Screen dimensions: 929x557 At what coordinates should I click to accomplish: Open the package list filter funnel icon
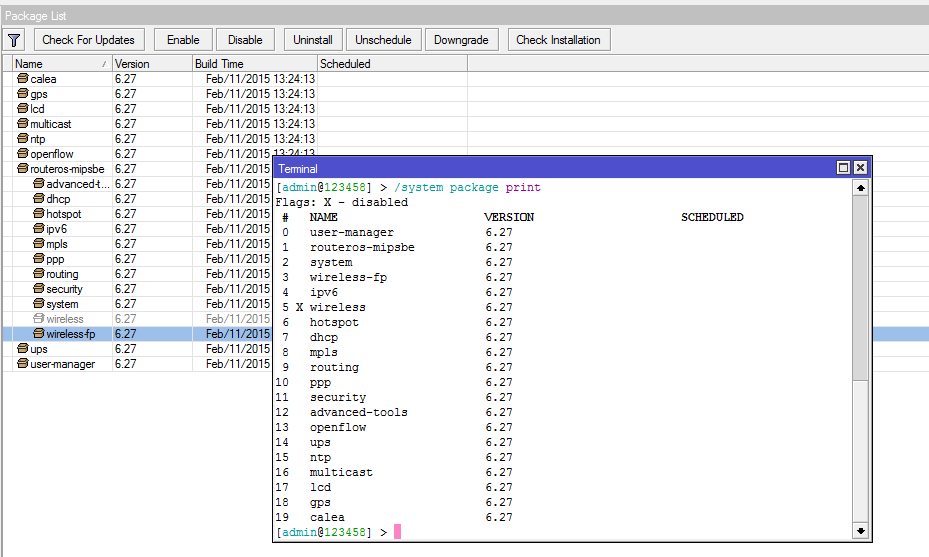[x=14, y=40]
